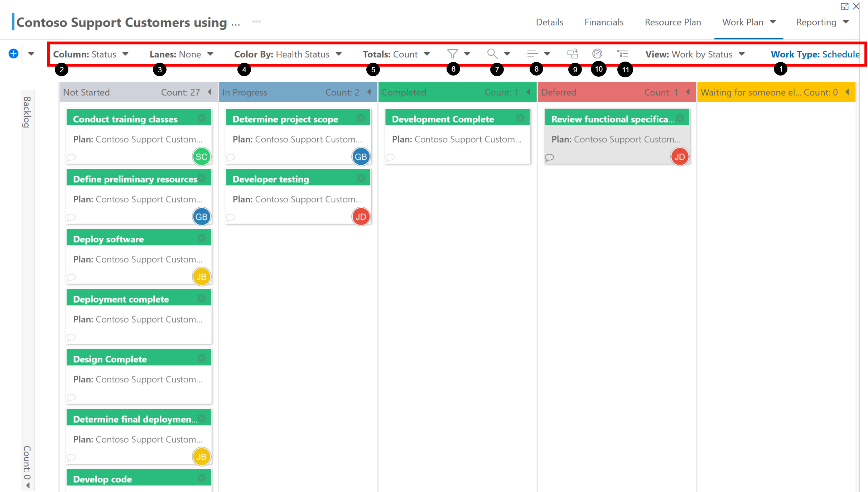Collapse the Deferred column
This screenshot has height=492, width=868.
click(x=688, y=92)
